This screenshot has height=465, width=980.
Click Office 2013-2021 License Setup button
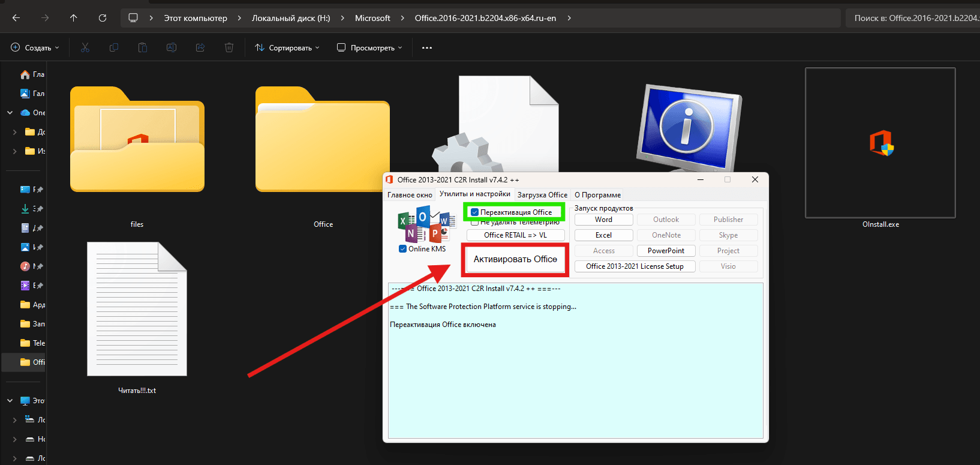635,266
